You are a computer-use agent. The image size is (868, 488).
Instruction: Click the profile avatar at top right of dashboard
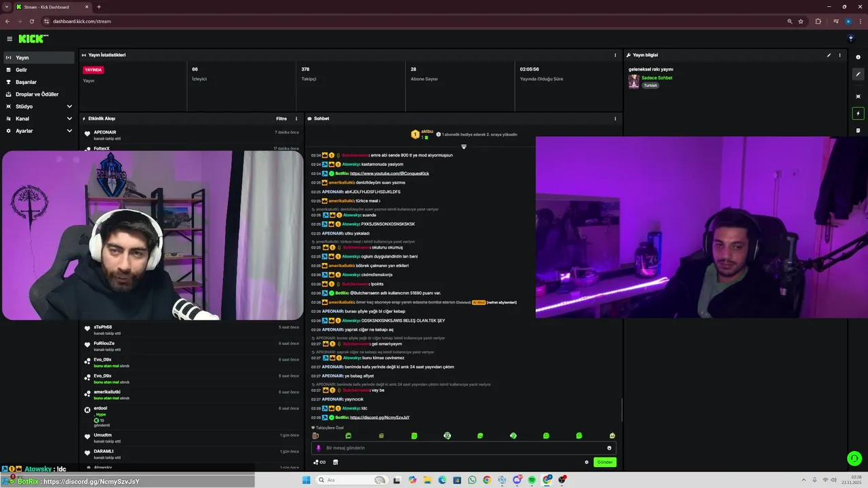point(851,39)
